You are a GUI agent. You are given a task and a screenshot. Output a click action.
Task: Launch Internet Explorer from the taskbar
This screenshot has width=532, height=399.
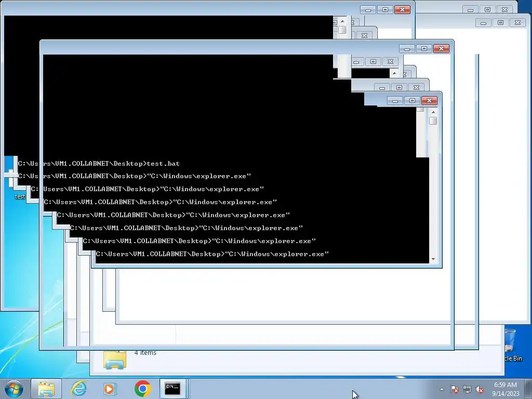79,389
